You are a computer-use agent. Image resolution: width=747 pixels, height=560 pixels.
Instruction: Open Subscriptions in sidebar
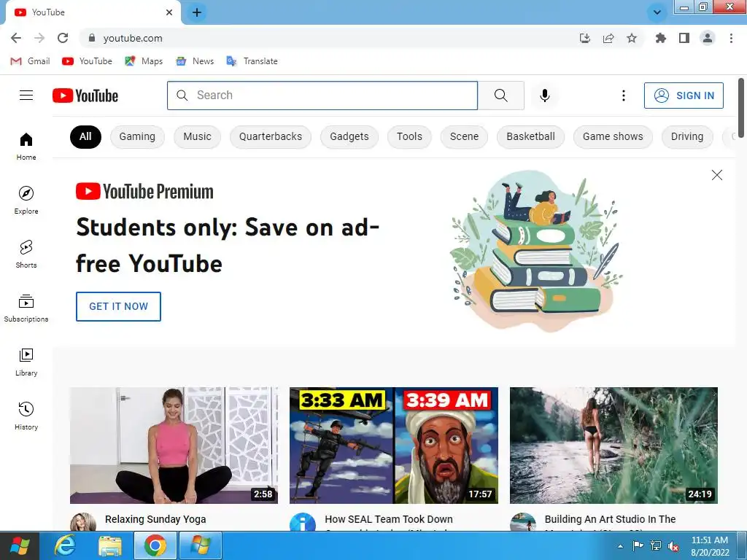point(26,308)
